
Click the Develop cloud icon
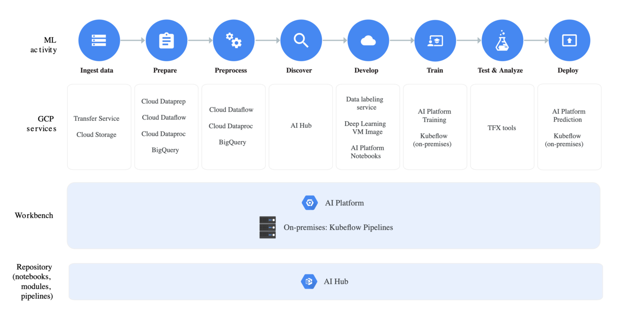368,41
